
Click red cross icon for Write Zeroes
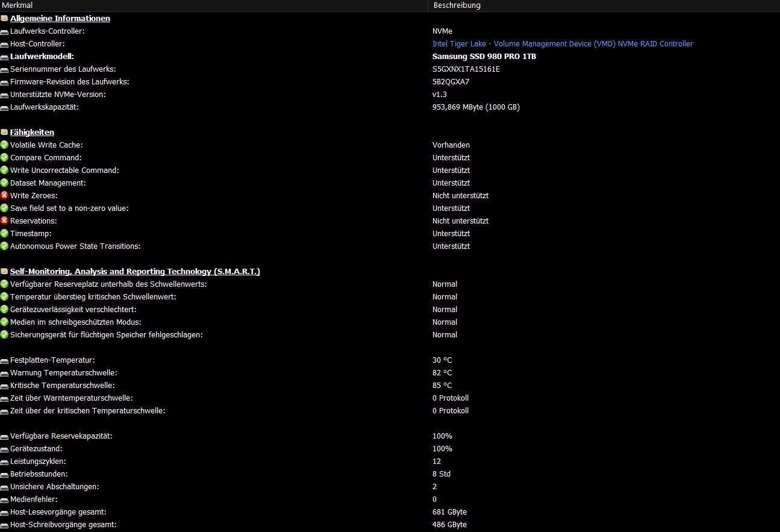pyautogui.click(x=4, y=195)
